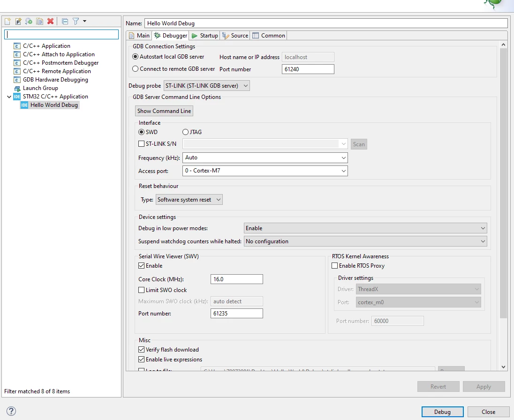Toggle Enable live expressions checkbox
The height and width of the screenshot is (420, 514).
[x=141, y=360]
